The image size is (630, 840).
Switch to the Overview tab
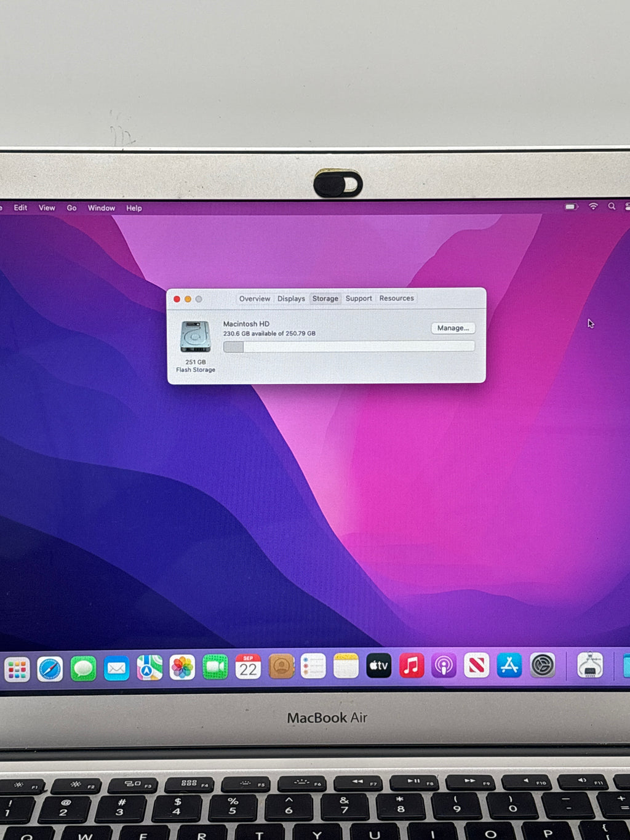255,298
